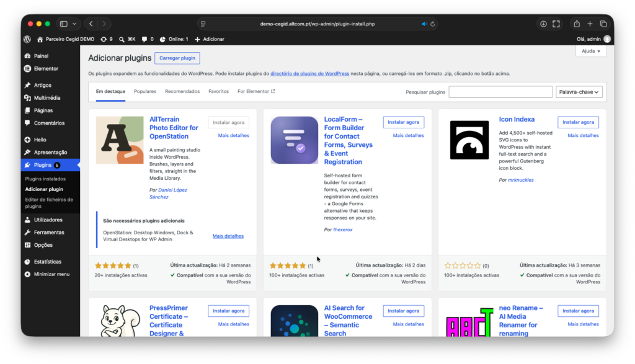Click the Safari share icon
This screenshot has width=635, height=364.
pyautogui.click(x=577, y=24)
